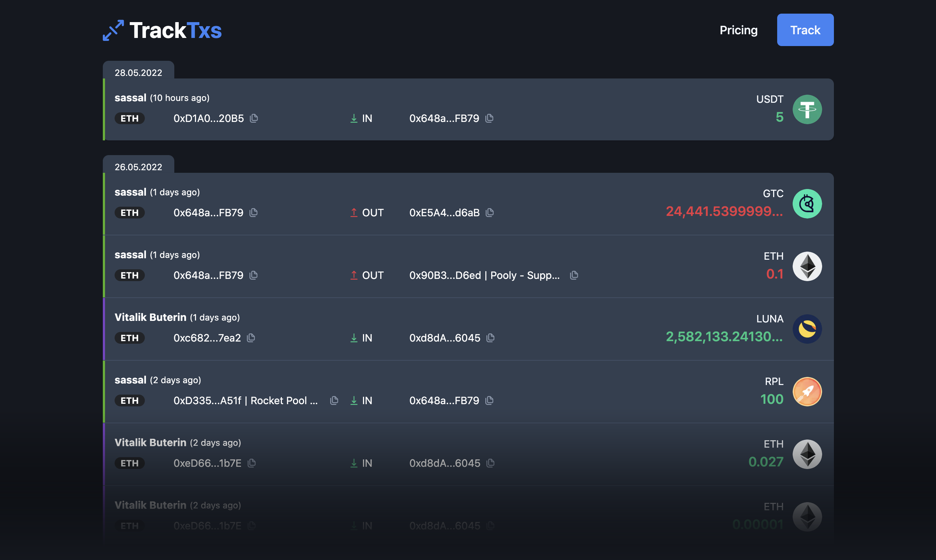Click the TrackTxs logo arrows icon

(113, 31)
